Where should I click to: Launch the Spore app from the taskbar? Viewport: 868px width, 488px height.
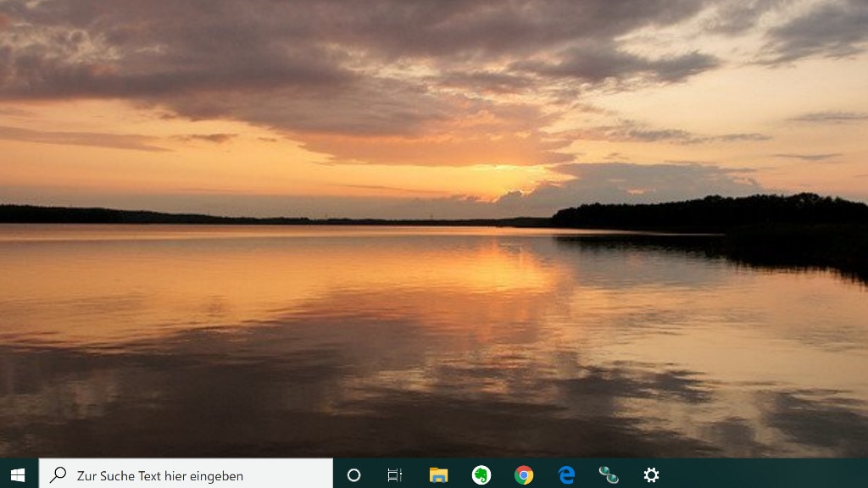tap(608, 475)
